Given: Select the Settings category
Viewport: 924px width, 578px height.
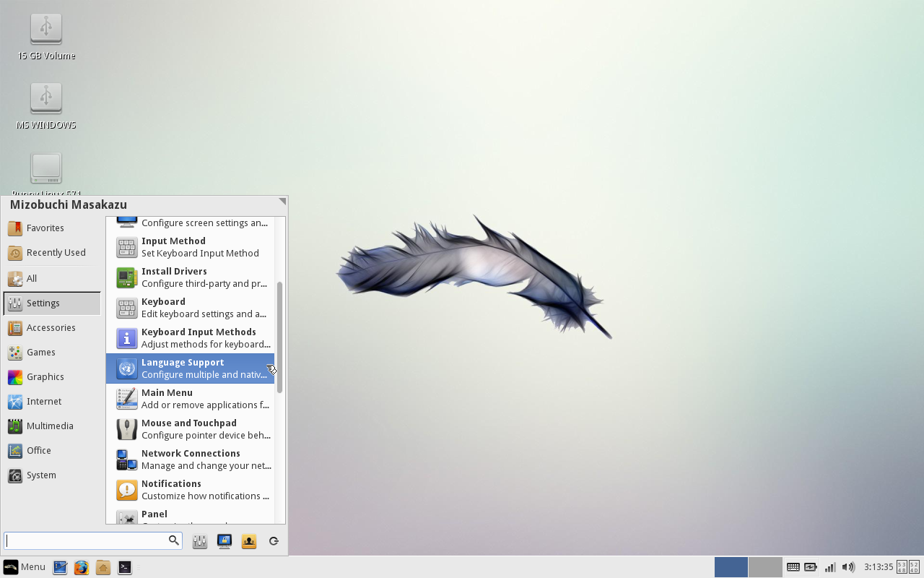Looking at the screenshot, I should 52,303.
